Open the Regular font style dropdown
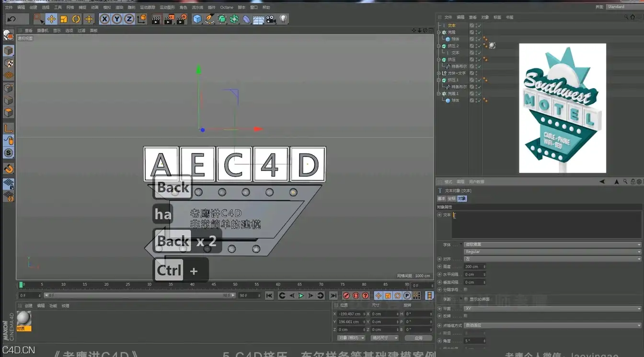The width and height of the screenshot is (644, 357). [552, 252]
